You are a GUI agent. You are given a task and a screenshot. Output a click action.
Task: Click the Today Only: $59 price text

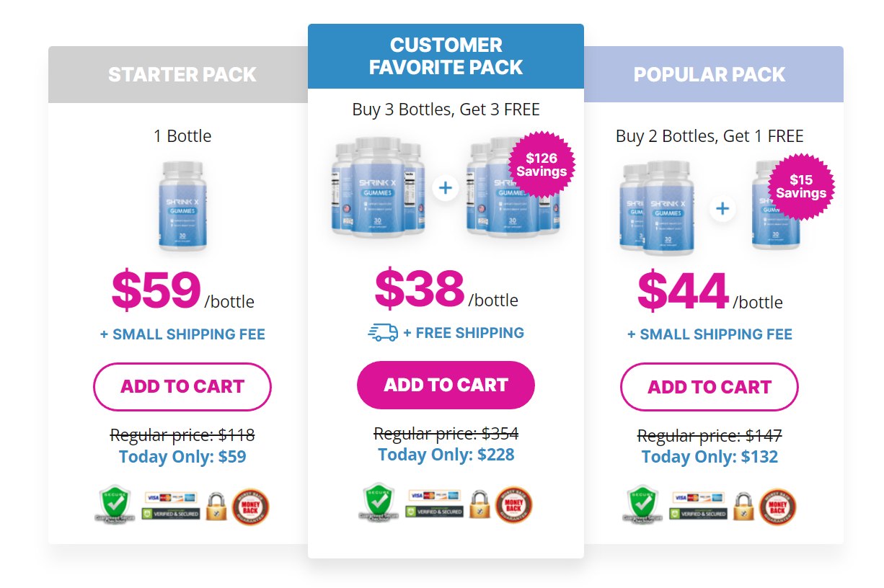tap(182, 455)
